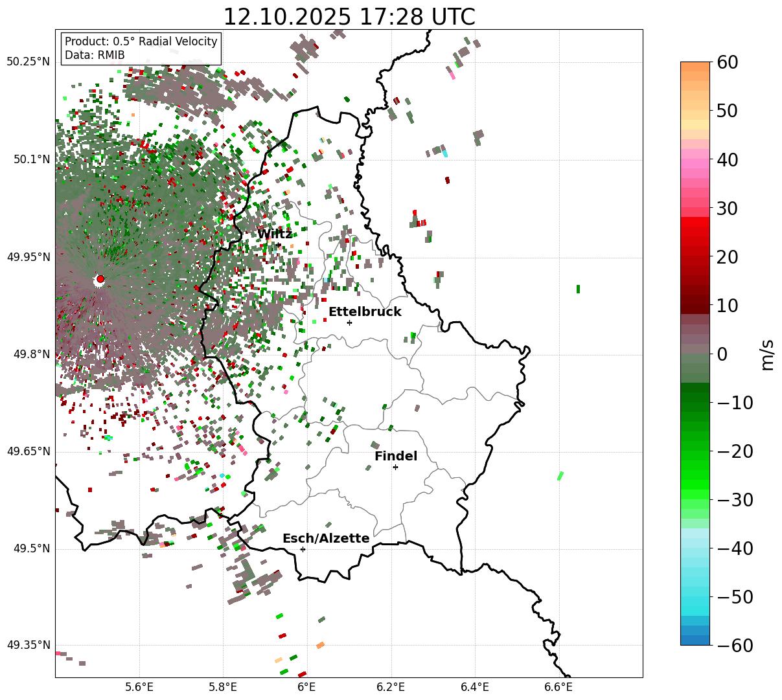Click the 6°E longitude label
The width and height of the screenshot is (782, 700).
(306, 686)
